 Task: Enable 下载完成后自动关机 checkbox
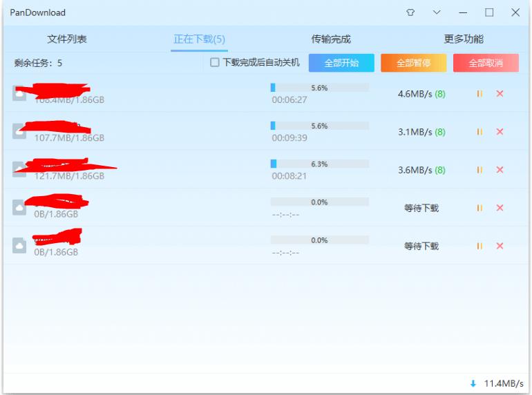[x=215, y=62]
